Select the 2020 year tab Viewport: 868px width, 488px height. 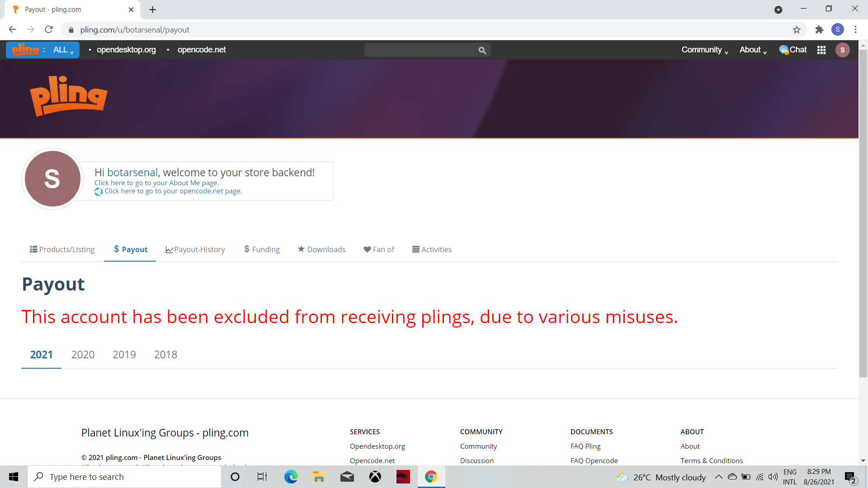(x=83, y=355)
